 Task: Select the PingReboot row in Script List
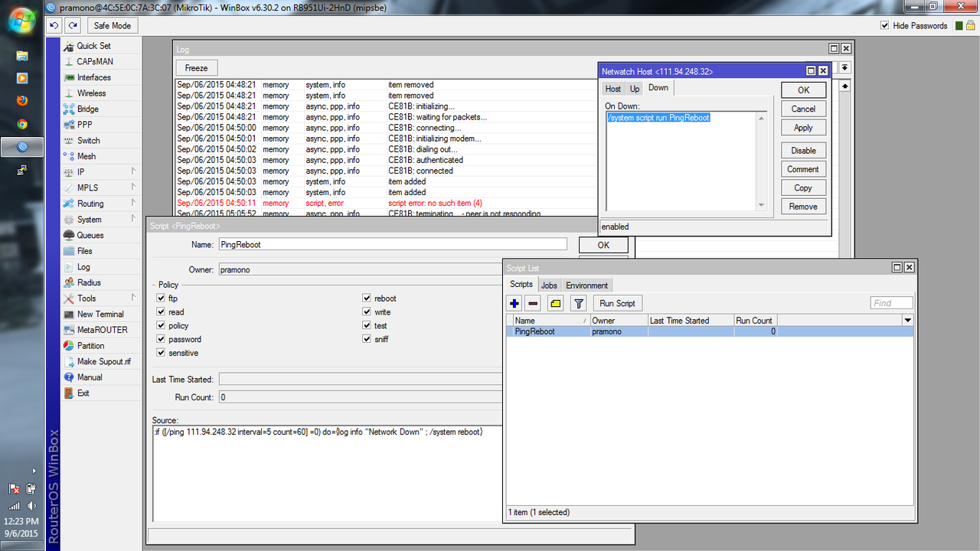(x=710, y=331)
